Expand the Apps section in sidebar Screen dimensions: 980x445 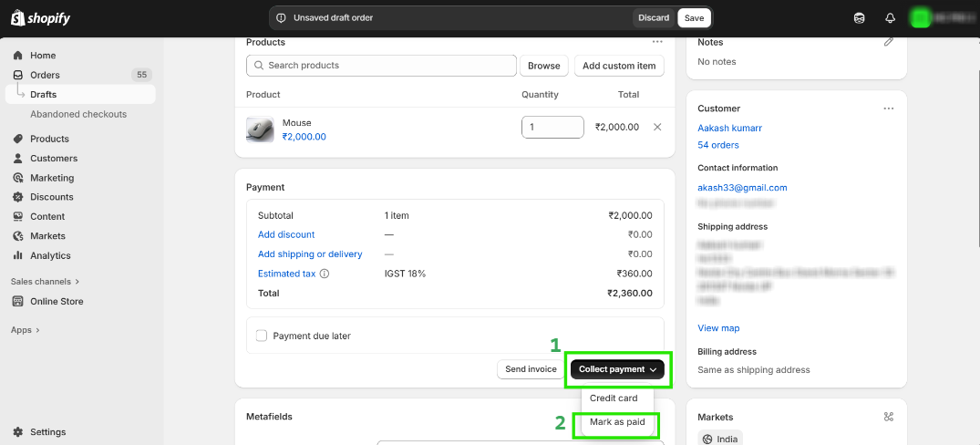[26, 330]
